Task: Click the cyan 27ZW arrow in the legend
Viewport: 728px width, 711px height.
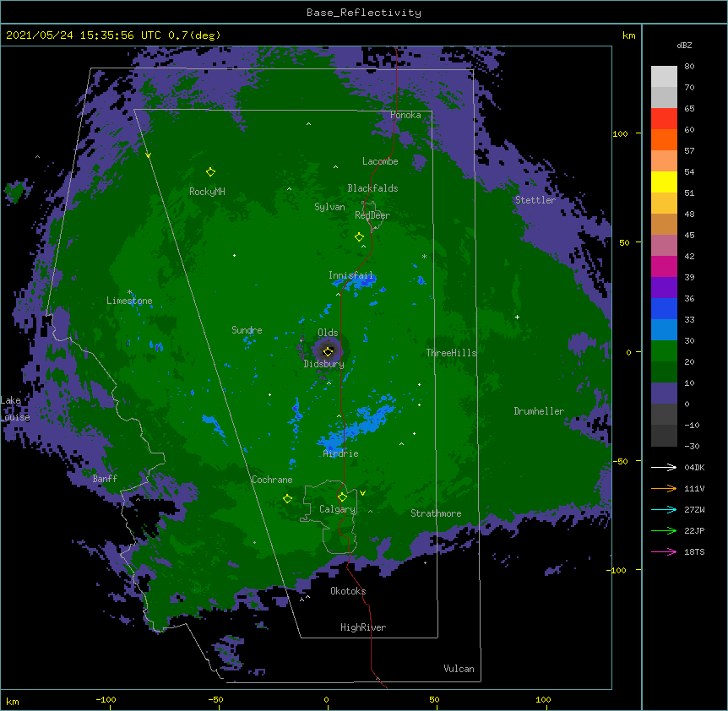Action: tap(664, 509)
